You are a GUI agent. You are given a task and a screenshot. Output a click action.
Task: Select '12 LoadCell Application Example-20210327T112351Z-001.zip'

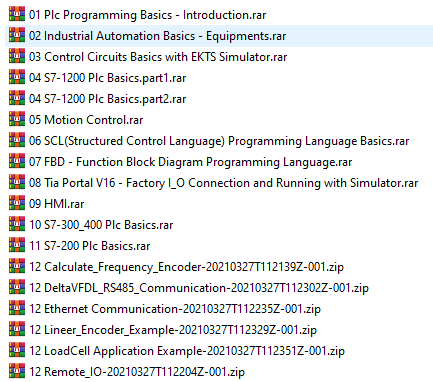pyautogui.click(x=187, y=351)
